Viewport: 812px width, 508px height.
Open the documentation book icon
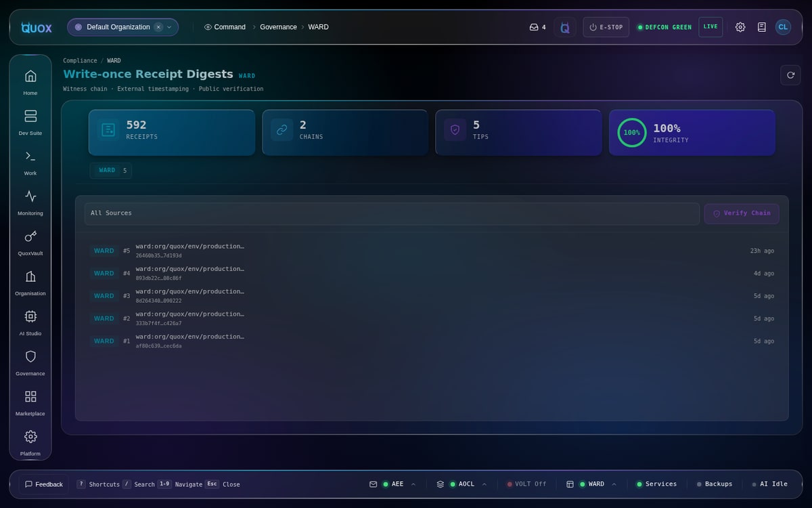(x=762, y=27)
